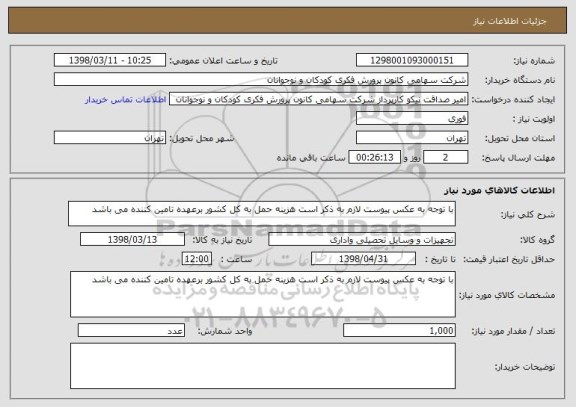Click the ساعت باقی مانده label
This screenshot has height=407, width=576.
(311, 158)
